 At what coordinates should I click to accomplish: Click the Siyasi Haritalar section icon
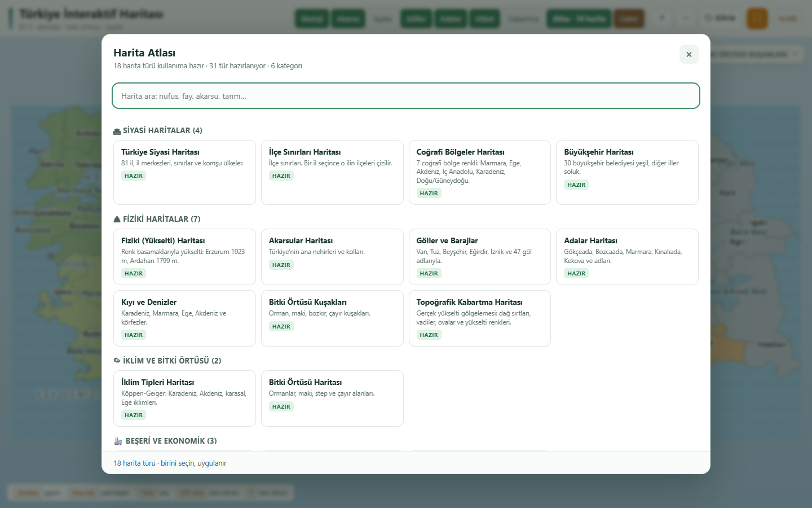[x=117, y=131]
